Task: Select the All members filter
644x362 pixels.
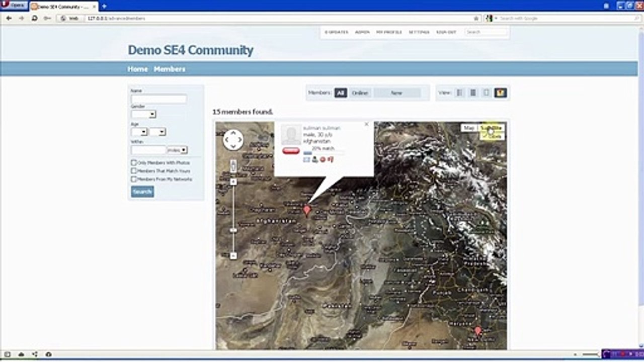Action: coord(341,93)
